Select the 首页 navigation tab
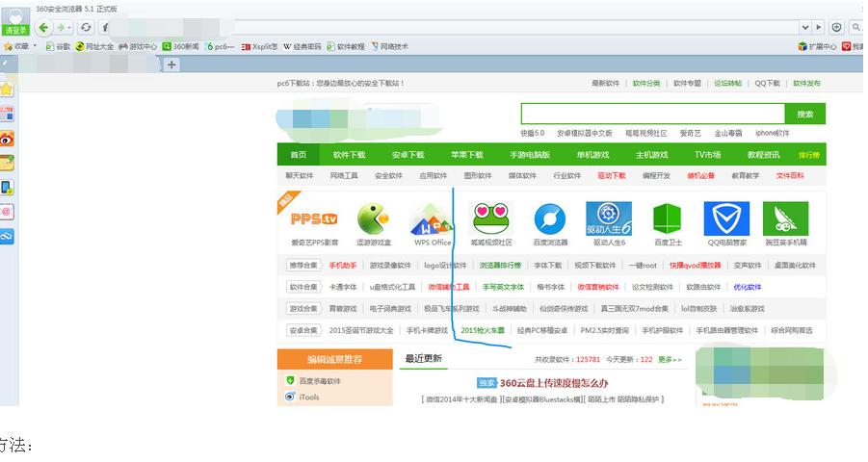Viewport: 868px width, 462px height. [299, 155]
